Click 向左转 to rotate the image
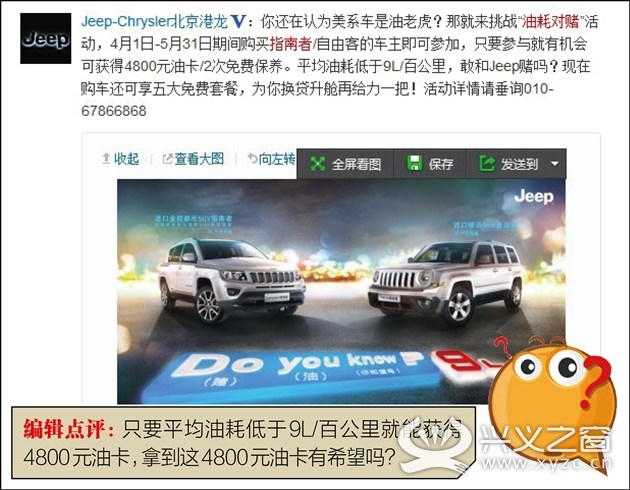This screenshot has width=630, height=490. pos(276,159)
